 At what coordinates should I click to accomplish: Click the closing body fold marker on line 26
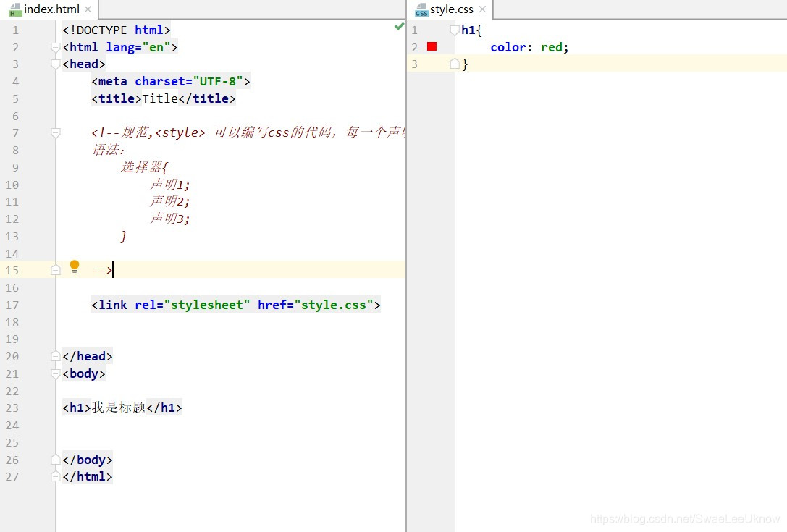56,460
